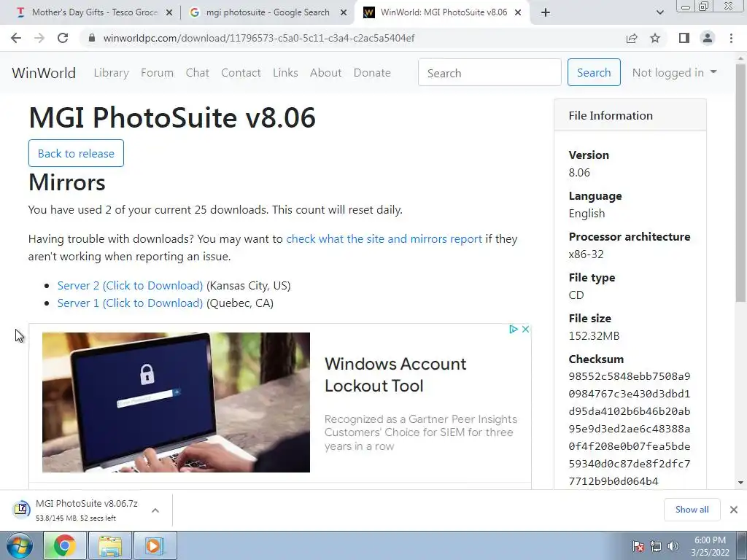Click the browser forward arrow
This screenshot has width=747, height=560.
(39, 38)
